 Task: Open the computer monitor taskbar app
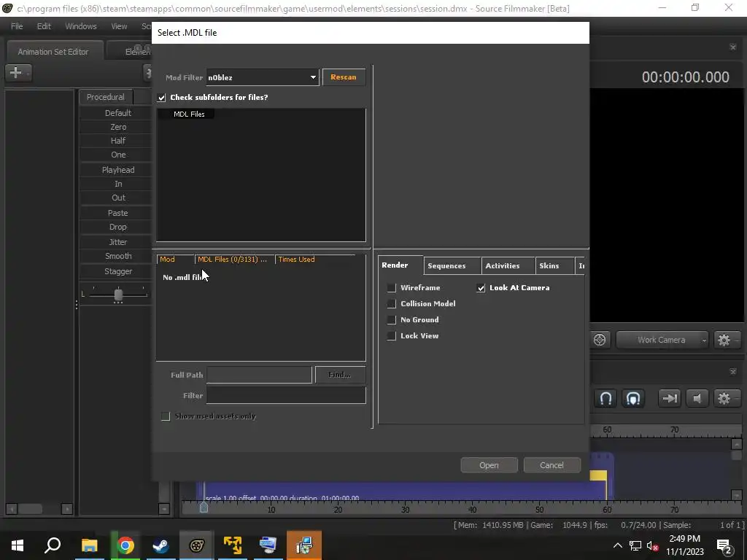tap(268, 545)
